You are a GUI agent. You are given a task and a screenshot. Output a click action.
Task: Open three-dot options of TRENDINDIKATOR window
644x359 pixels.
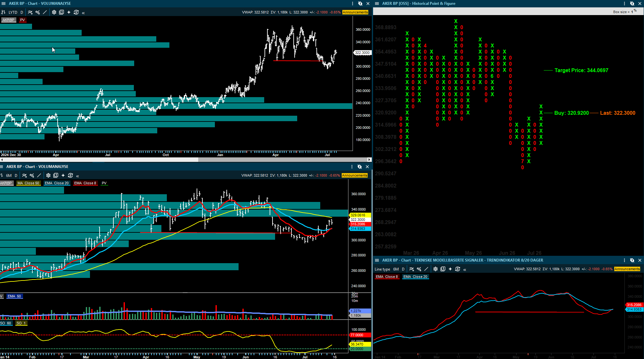[x=624, y=260]
